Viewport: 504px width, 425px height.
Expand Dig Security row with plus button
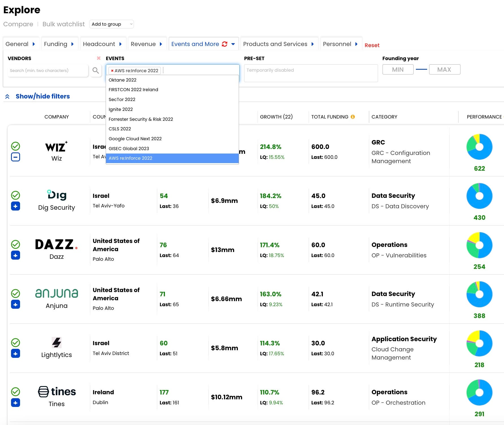pos(16,206)
